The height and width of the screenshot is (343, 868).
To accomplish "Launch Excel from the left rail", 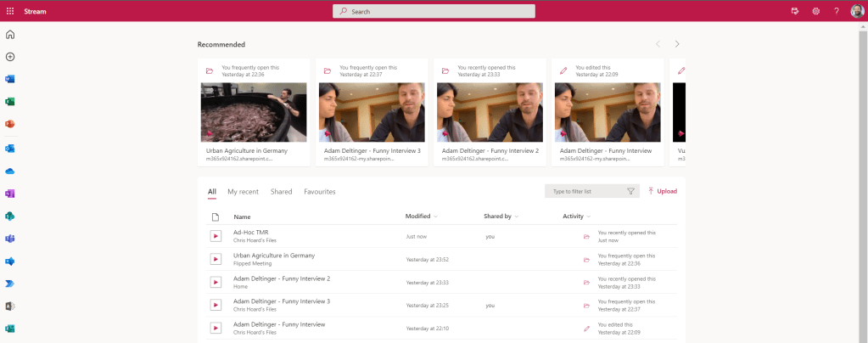I will (10, 101).
